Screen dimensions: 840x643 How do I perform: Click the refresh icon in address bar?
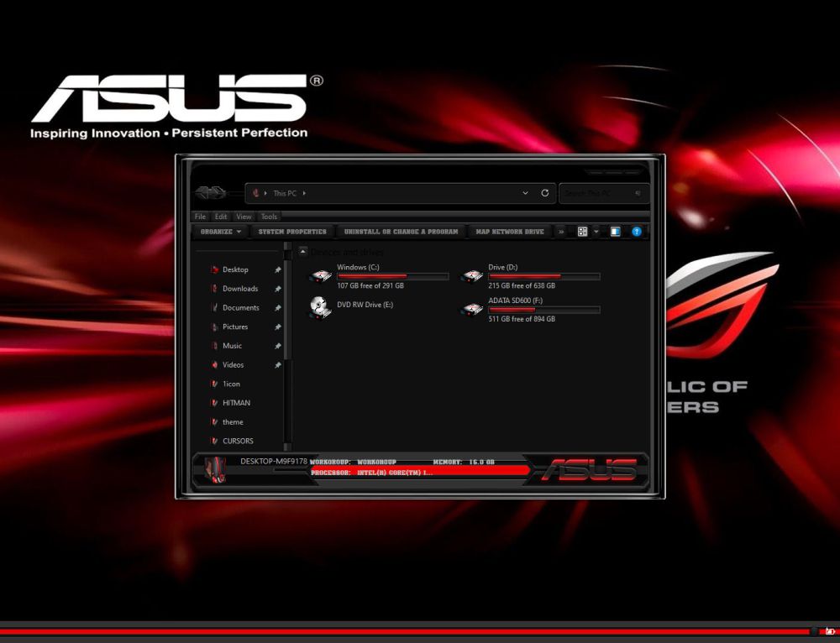click(x=545, y=194)
